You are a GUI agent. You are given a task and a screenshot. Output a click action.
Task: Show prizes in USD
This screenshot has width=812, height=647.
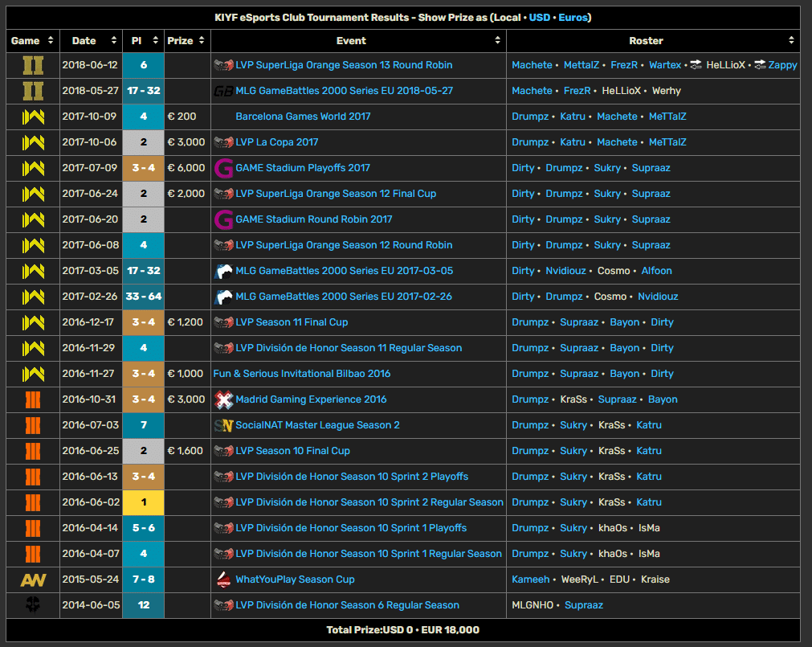[x=540, y=18]
